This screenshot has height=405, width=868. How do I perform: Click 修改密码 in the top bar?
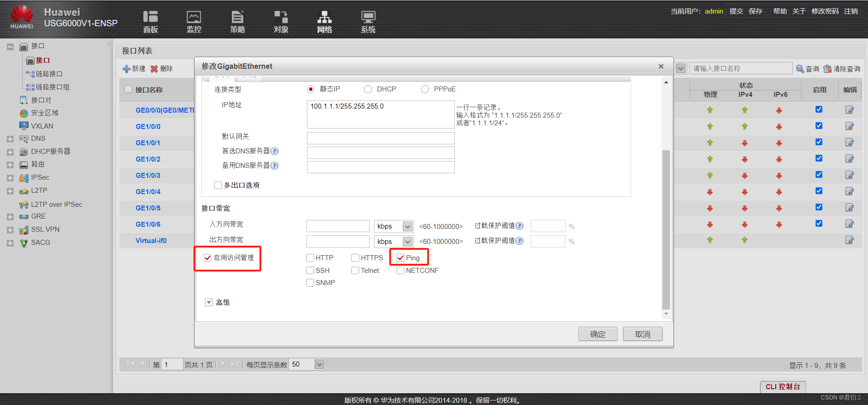click(825, 11)
